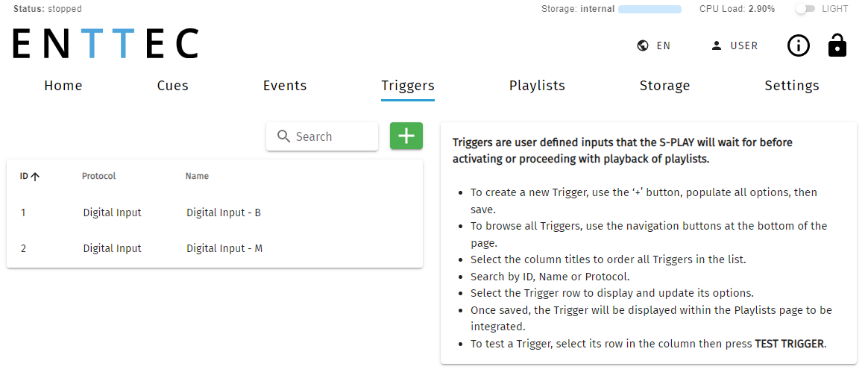This screenshot has width=868, height=381.
Task: Select the 'Digital Input - M' trigger name
Action: (x=224, y=248)
